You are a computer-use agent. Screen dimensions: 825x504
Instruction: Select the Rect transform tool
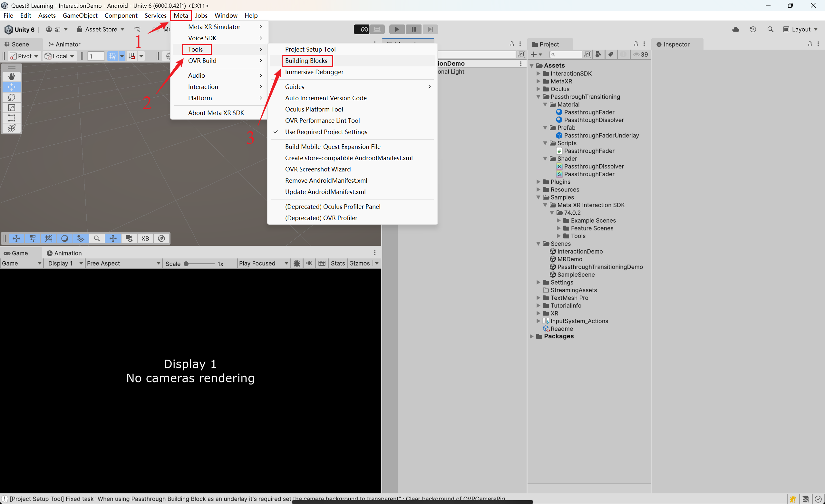(x=11, y=118)
